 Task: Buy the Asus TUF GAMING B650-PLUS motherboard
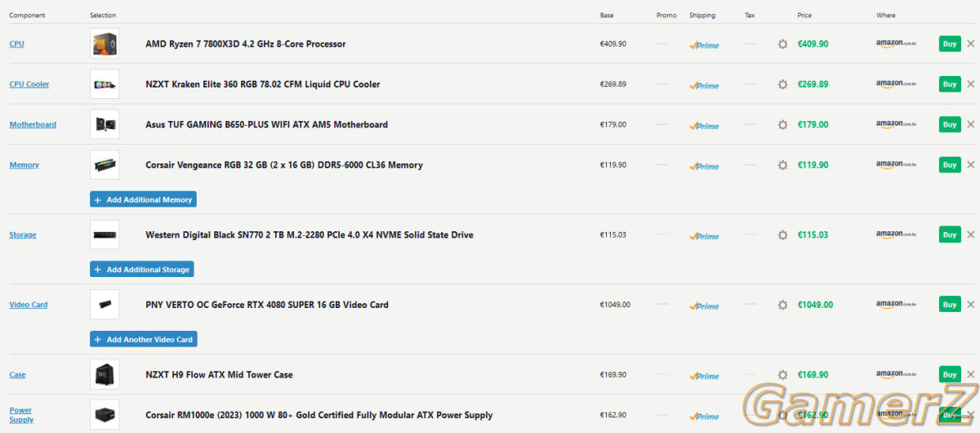pos(950,125)
